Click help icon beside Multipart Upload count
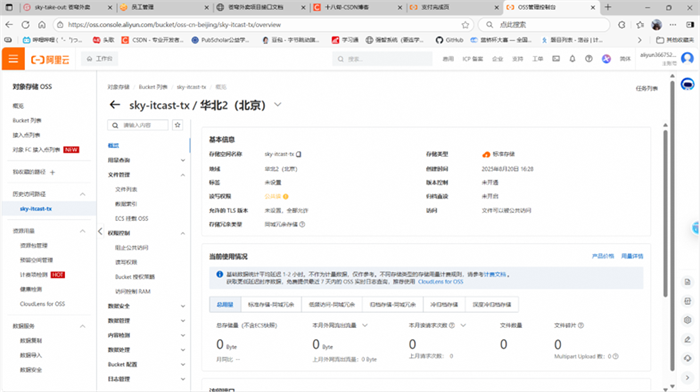 (616, 356)
